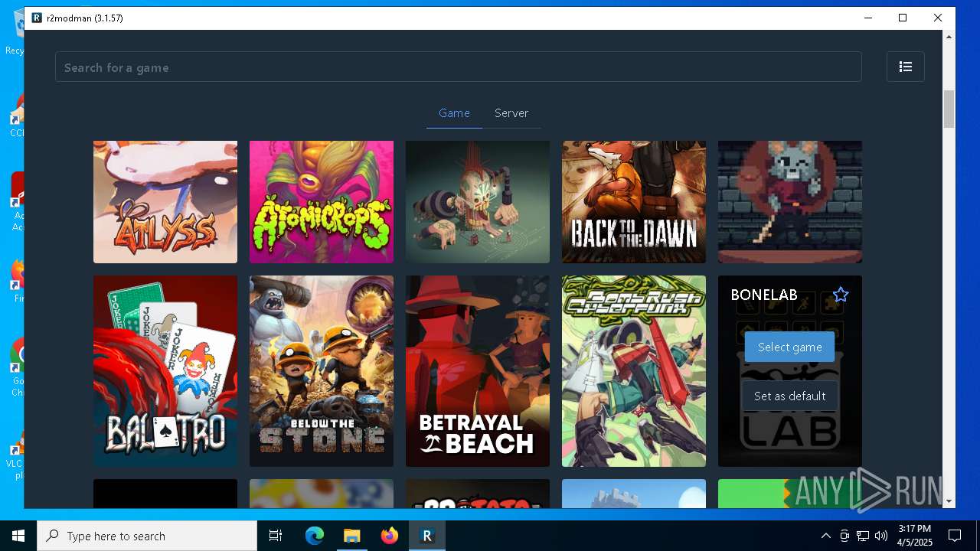Open the notification center
This screenshot has width=980, height=551.
[x=955, y=536]
